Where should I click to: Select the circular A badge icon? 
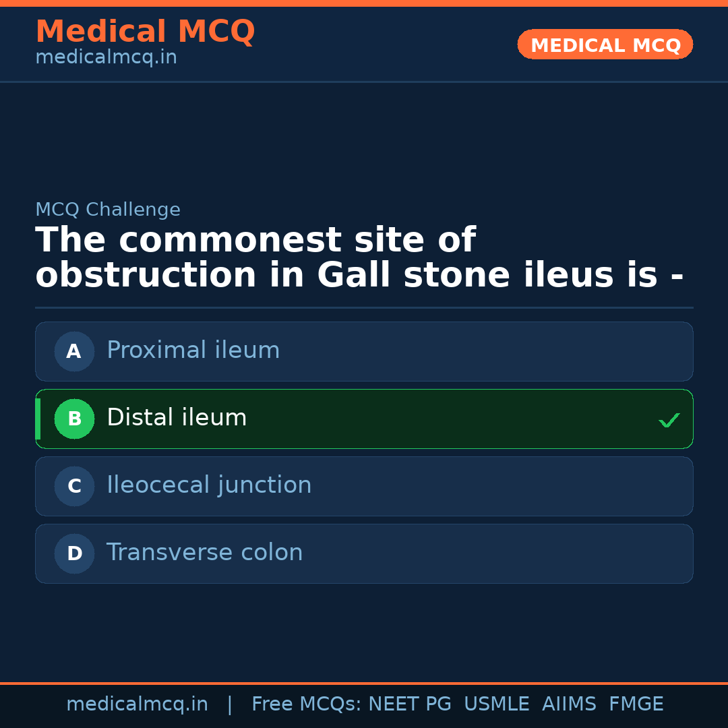74,351
